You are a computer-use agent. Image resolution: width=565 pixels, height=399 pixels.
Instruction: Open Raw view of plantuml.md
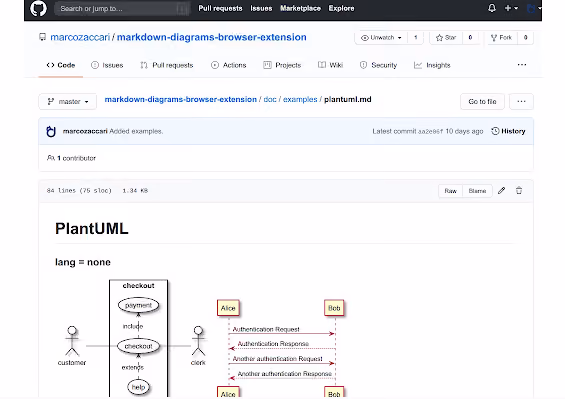click(x=450, y=191)
